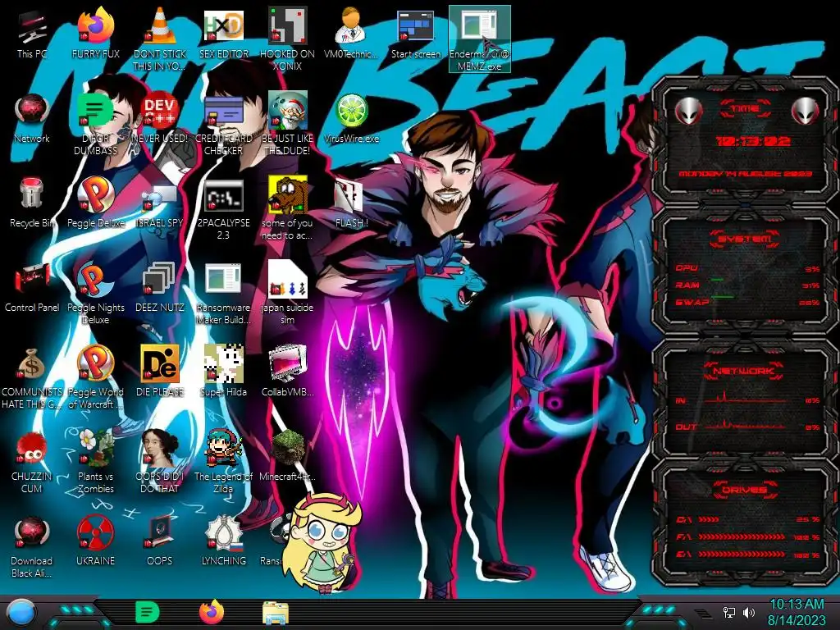Launch Peggle World of Warcraft
Viewport: 840px width, 630px height.
[95, 377]
